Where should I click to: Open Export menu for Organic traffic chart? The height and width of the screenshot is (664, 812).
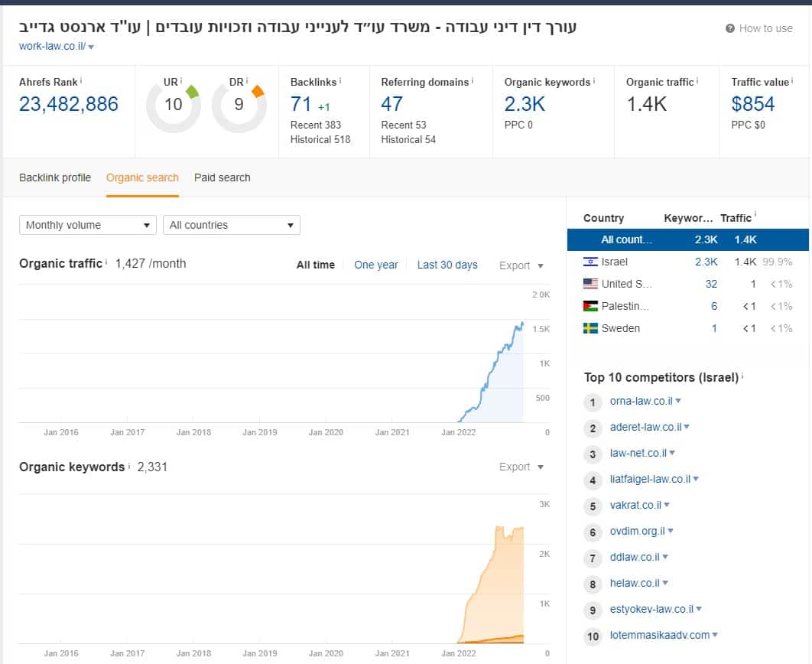(x=521, y=265)
